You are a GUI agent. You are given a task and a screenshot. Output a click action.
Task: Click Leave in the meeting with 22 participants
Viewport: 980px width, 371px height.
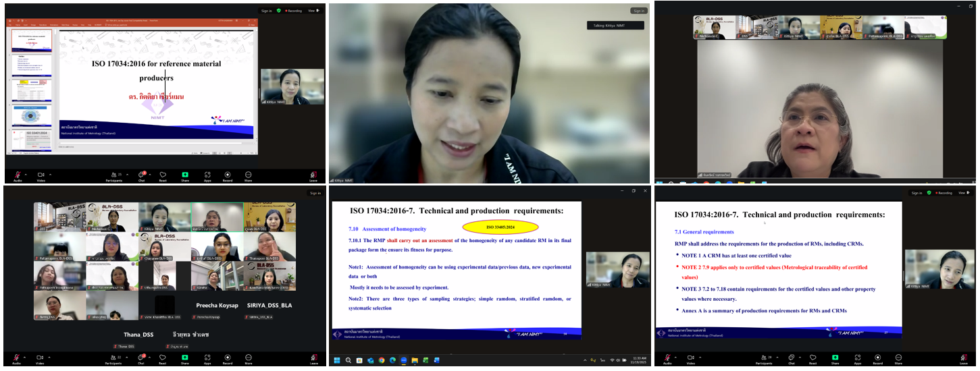pyautogui.click(x=313, y=357)
